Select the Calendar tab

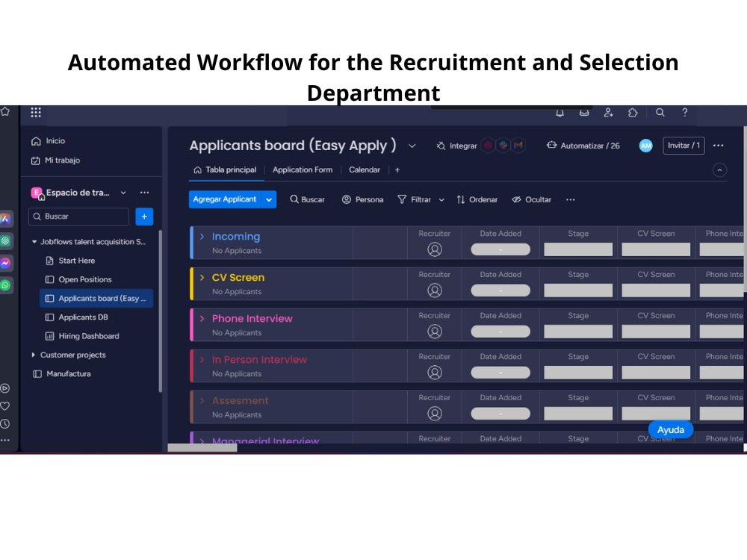pos(364,169)
